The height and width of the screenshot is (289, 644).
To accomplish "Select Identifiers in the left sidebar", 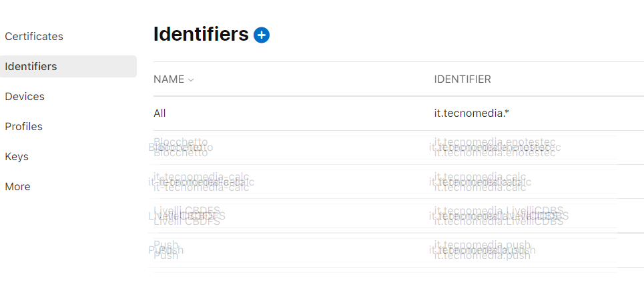I will point(31,67).
